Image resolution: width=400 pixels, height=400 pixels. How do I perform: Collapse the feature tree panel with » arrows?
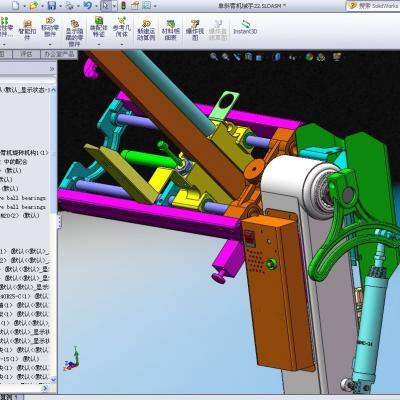(52, 69)
